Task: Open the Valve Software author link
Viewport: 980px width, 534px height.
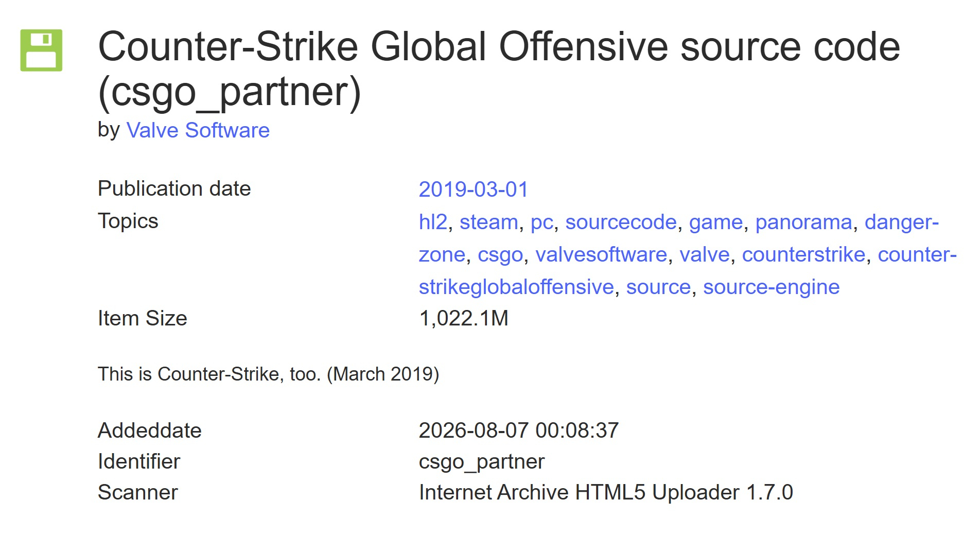Action: point(198,130)
